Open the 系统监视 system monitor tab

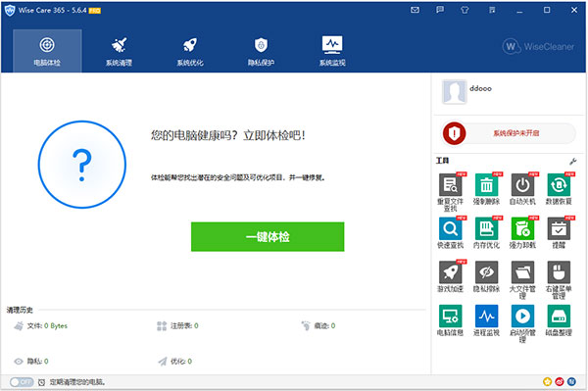coord(332,51)
